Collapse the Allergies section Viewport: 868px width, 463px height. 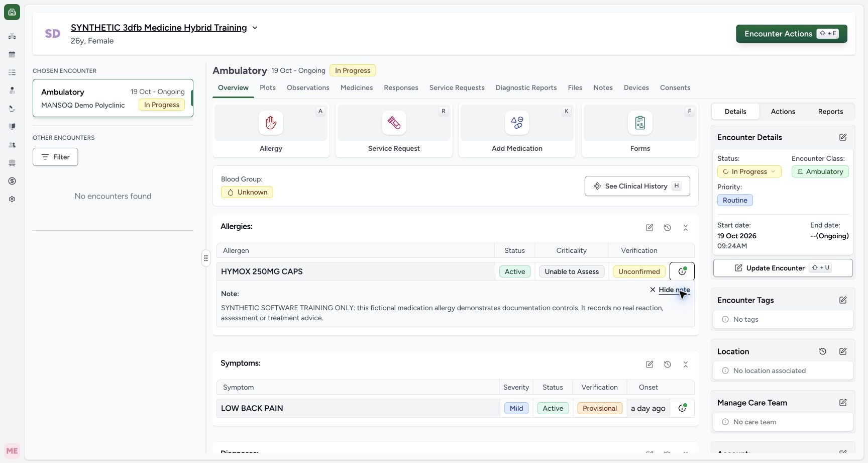click(x=686, y=228)
